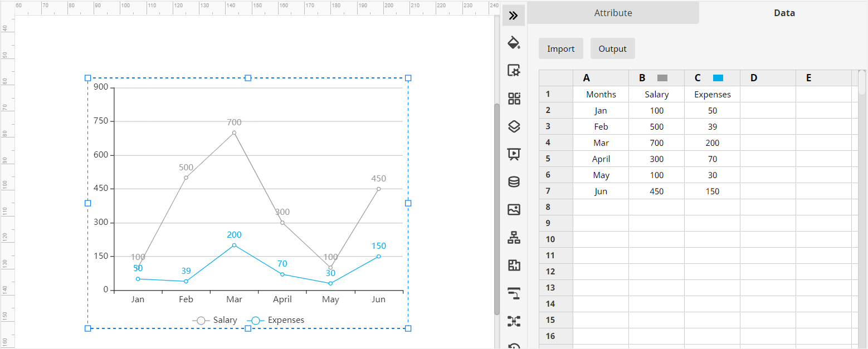This screenshot has width=868, height=349.
Task: Select cell A1 containing Months
Action: point(601,94)
